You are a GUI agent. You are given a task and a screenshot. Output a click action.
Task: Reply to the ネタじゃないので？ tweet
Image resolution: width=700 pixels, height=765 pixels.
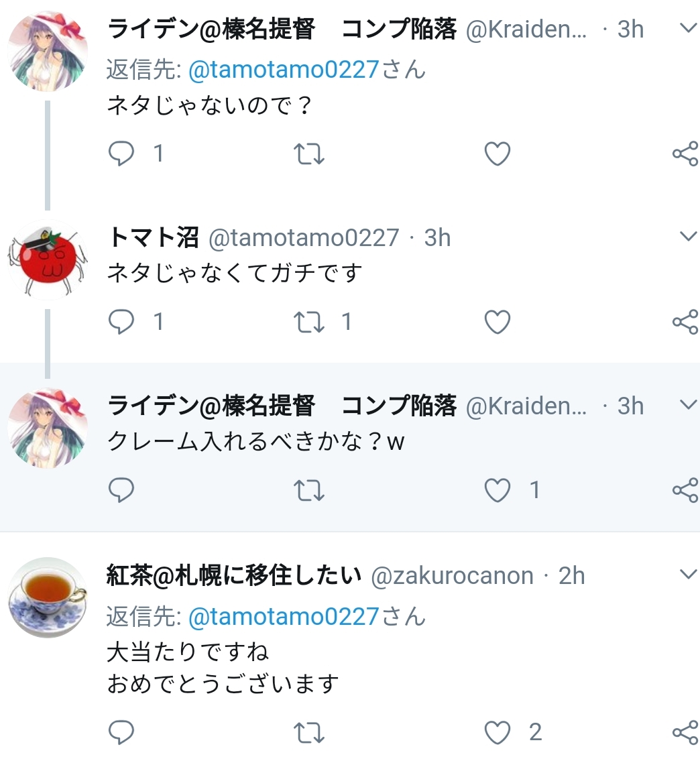(121, 154)
